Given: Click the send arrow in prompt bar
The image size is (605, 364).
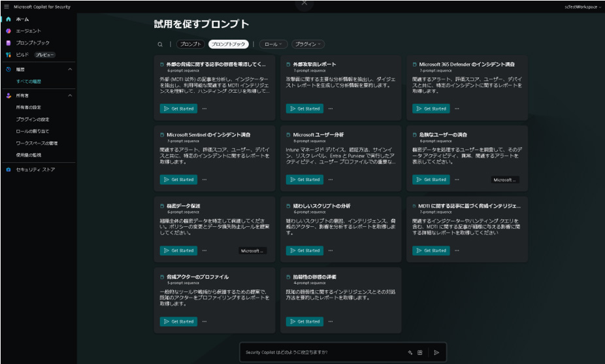Looking at the screenshot, I should click(x=436, y=352).
